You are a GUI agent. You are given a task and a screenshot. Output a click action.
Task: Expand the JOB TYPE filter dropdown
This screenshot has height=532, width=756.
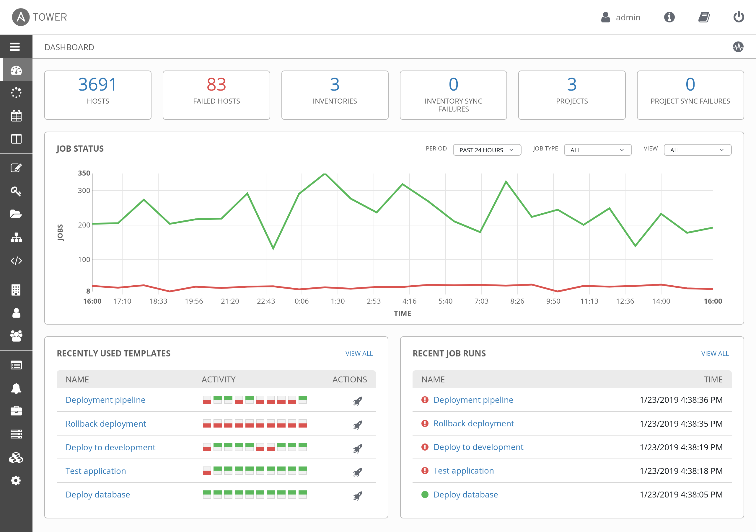tap(596, 150)
